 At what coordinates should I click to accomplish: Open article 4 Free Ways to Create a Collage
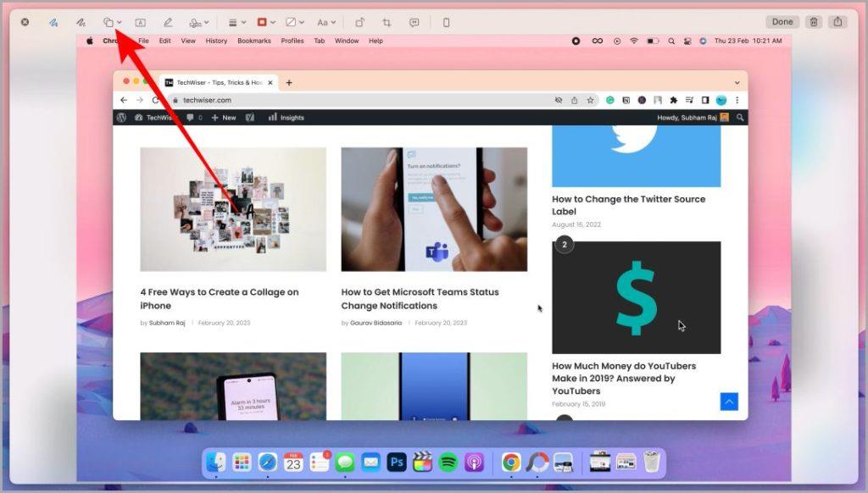pyautogui.click(x=220, y=299)
